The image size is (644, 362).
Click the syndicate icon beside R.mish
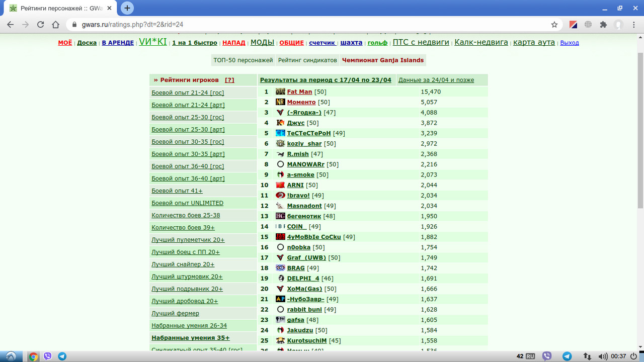tap(280, 154)
